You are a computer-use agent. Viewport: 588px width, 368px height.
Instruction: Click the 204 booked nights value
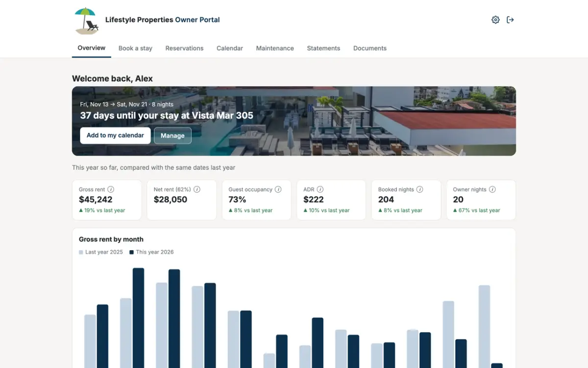(x=386, y=200)
